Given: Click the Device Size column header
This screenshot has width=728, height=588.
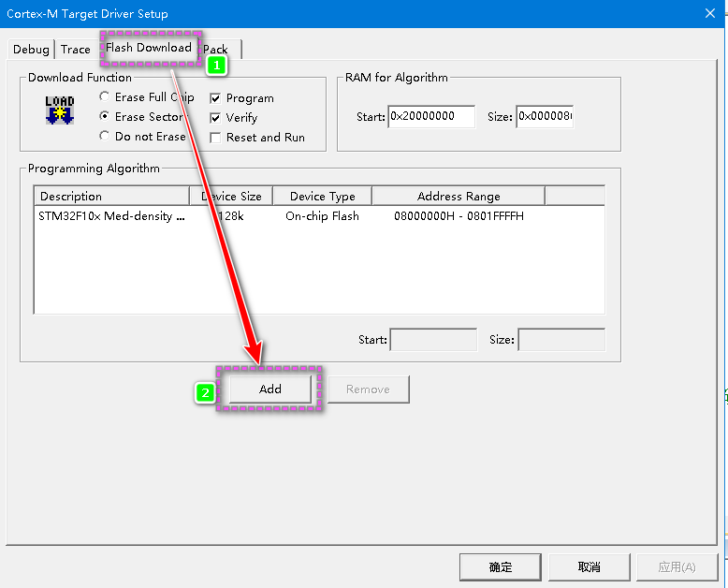Looking at the screenshot, I should pyautogui.click(x=231, y=196).
